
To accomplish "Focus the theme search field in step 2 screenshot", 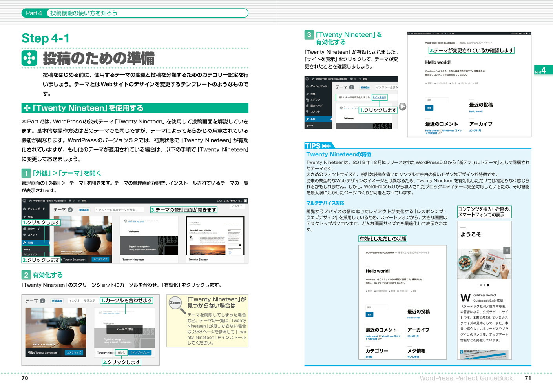I will tap(83, 301).
